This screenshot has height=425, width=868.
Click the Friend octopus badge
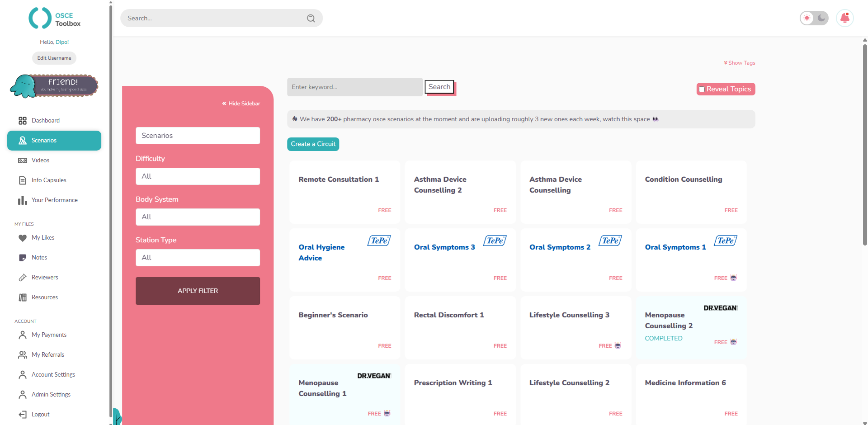pos(54,86)
